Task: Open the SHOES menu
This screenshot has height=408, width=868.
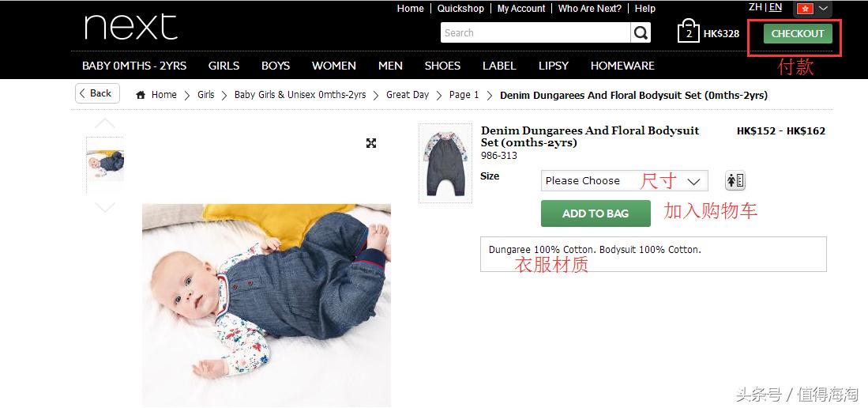Action: 442,66
